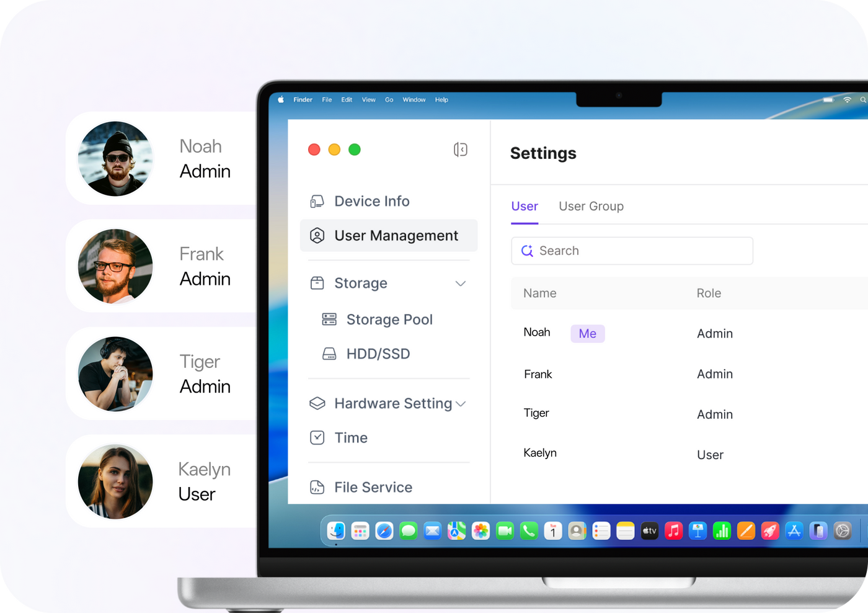Click the User Management person icon
The image size is (868, 613).
point(317,236)
